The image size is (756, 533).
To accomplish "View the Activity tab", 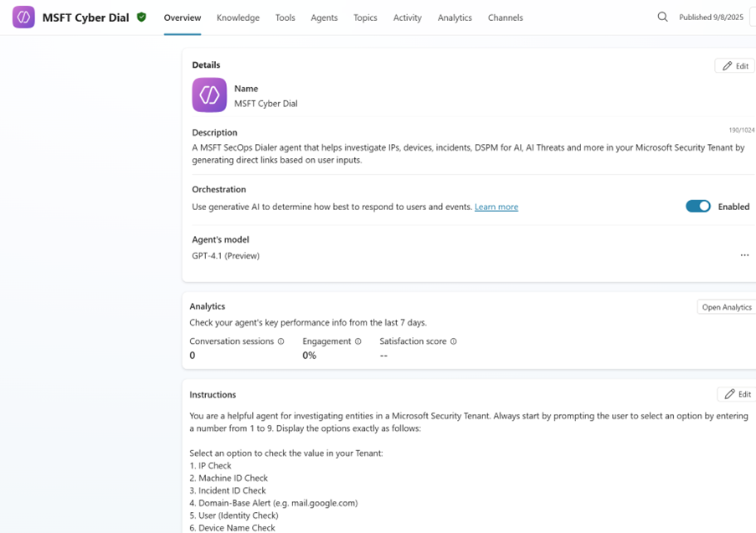I will (x=408, y=18).
